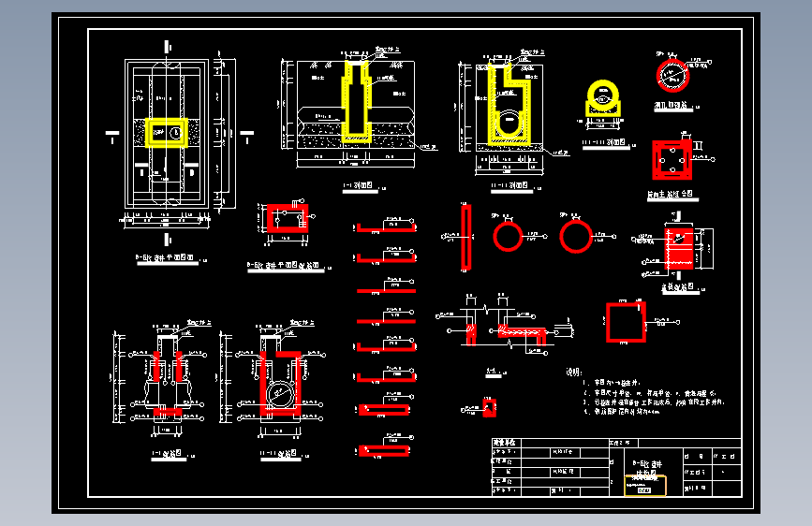Screen dimensions: 812x526
Task: Click the large hollow red square outline
Action: 626,322
